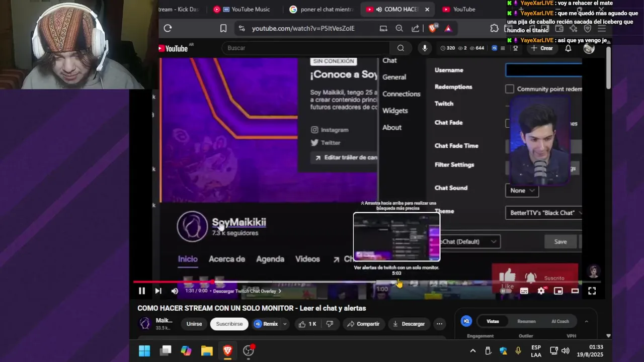Select the AI Coach tab in the IQ panel

560,321
